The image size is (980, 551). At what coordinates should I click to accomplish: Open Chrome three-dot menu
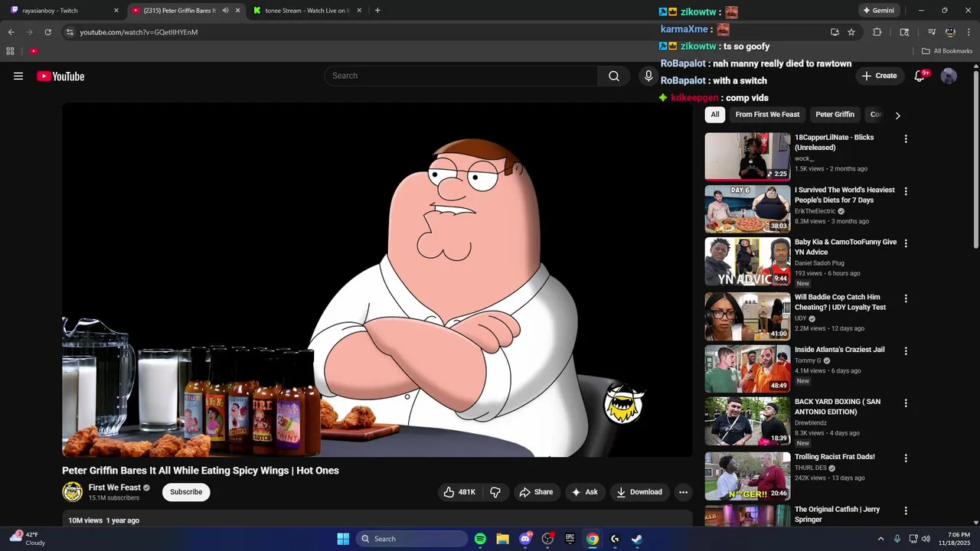click(x=969, y=32)
